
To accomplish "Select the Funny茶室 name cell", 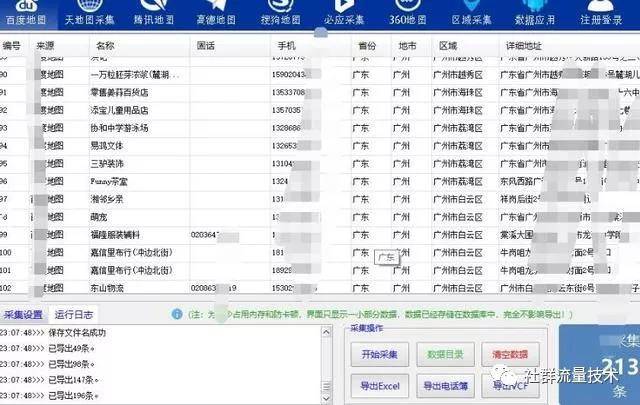I will pos(109,182).
